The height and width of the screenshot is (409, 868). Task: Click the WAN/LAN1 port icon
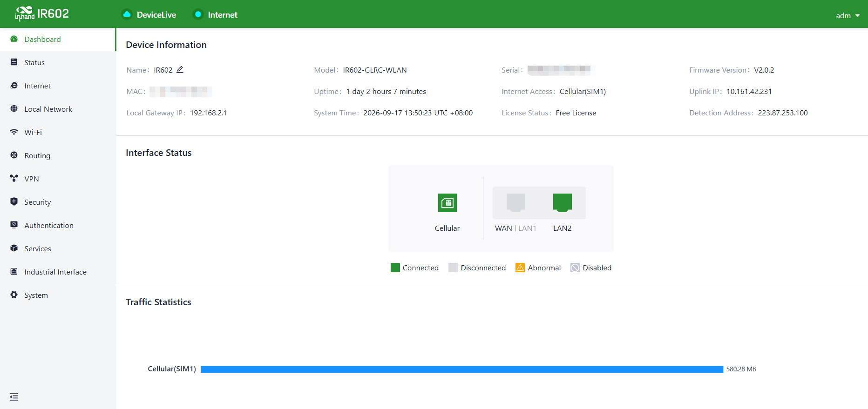pos(516,203)
